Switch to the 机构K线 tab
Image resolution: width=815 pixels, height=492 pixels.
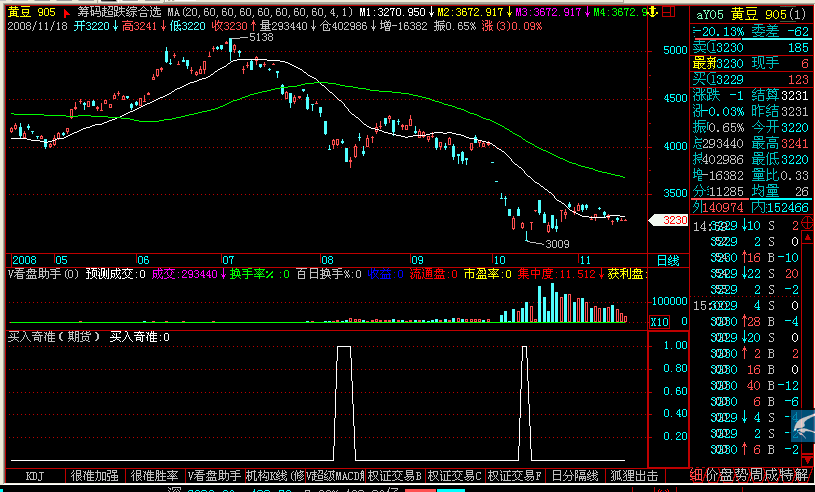click(274, 476)
